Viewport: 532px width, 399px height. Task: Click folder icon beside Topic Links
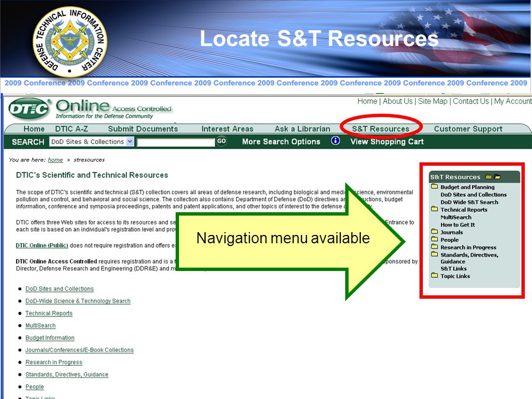(x=434, y=275)
